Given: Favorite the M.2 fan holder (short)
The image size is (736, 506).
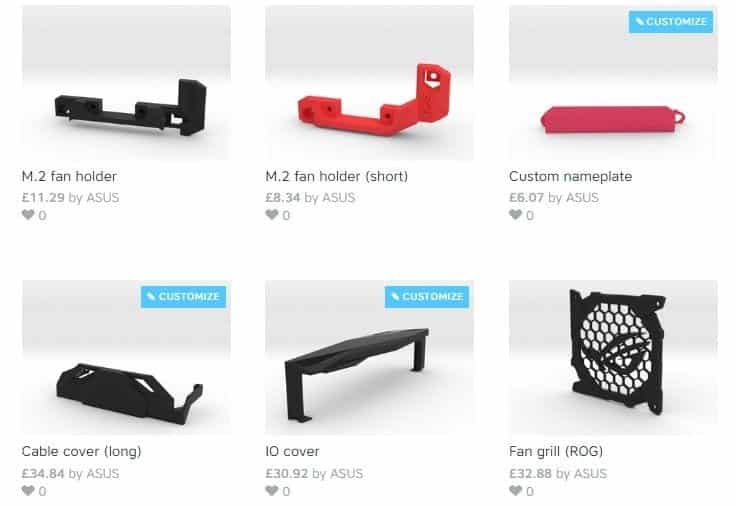Looking at the screenshot, I should click(272, 215).
